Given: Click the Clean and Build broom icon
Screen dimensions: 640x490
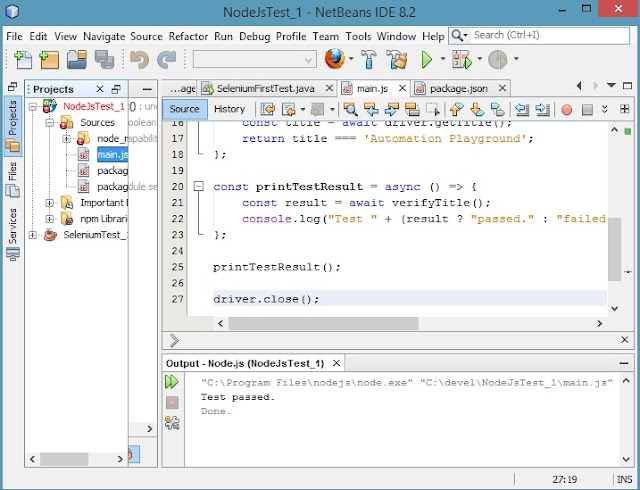Looking at the screenshot, I should click(x=397, y=60).
